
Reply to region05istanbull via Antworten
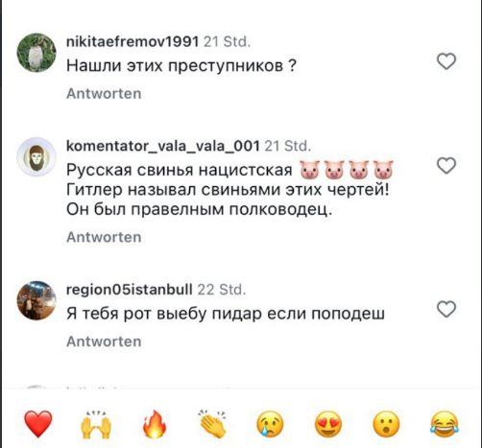104,342
